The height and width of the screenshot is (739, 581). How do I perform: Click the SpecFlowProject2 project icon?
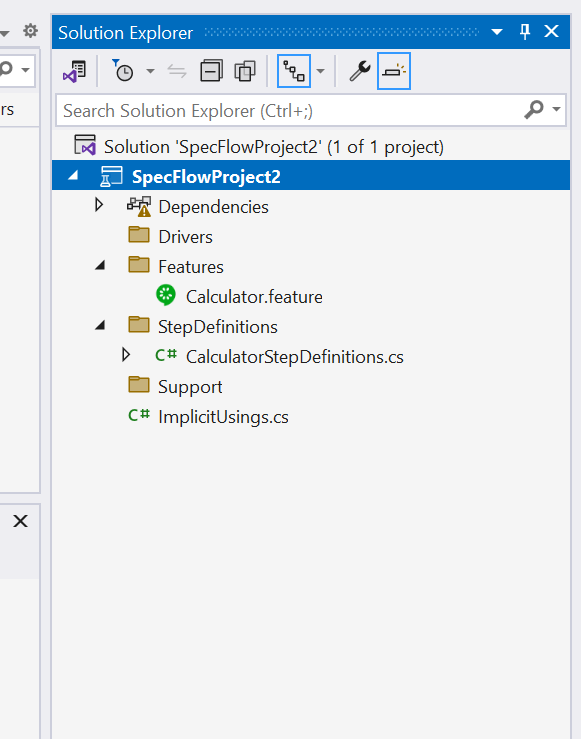(111, 176)
